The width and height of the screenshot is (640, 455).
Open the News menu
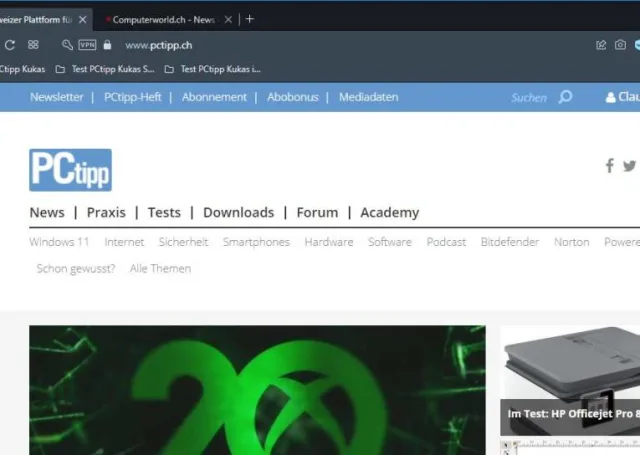click(47, 213)
